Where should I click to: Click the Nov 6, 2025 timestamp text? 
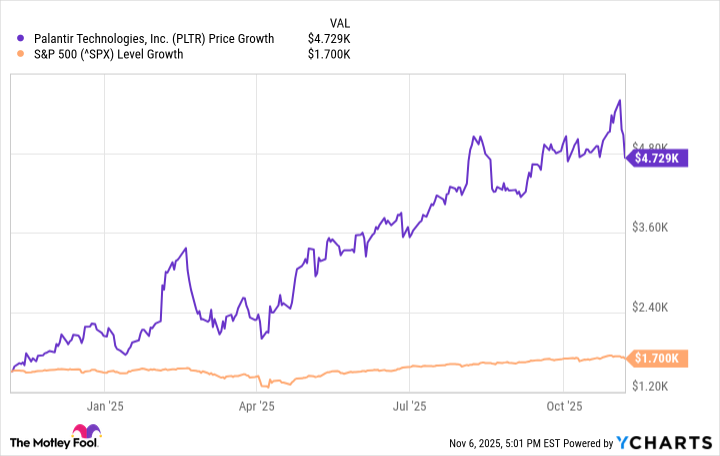click(x=505, y=443)
